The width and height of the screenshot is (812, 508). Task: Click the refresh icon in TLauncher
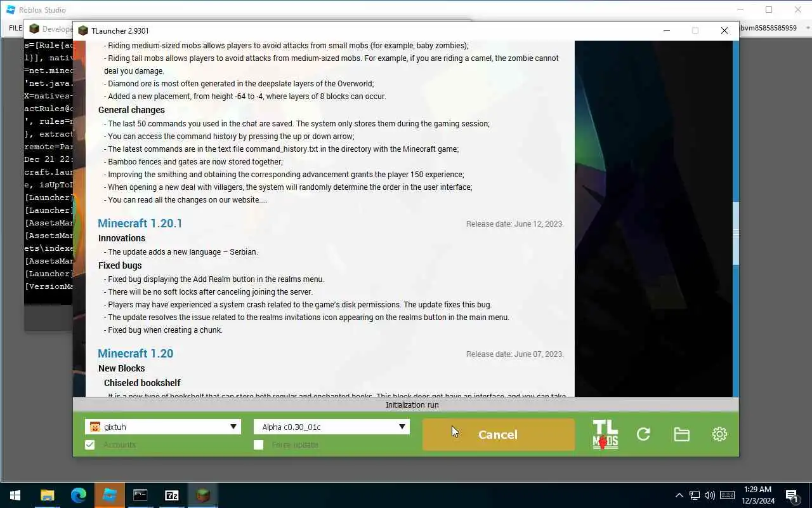[x=643, y=434]
